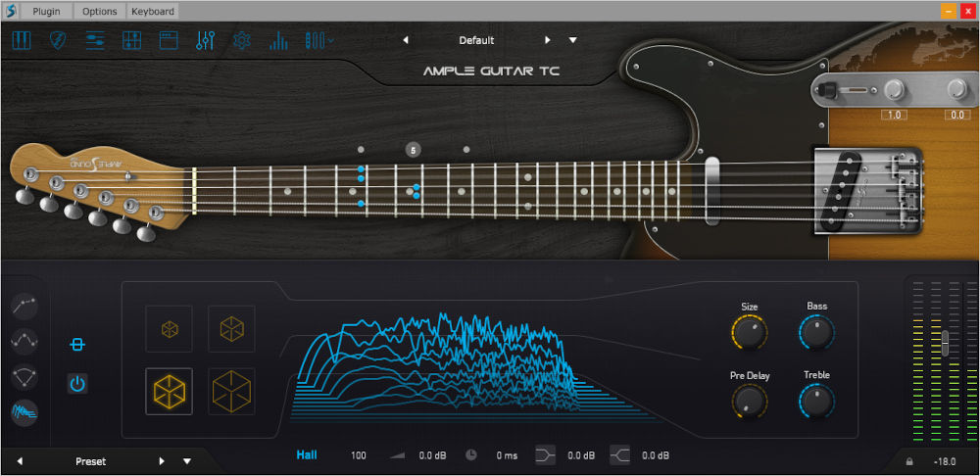Open the gear settings panel
The width and height of the screenshot is (980, 476).
(242, 40)
